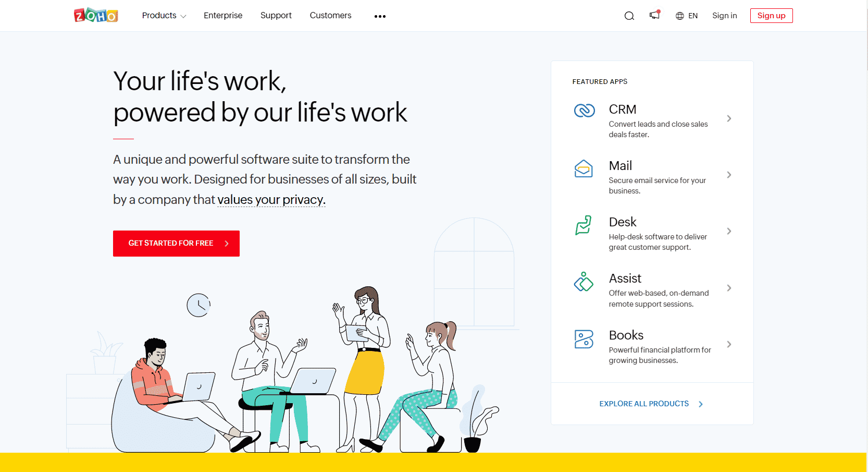Open the CRM row chevron
The image size is (868, 472).
729,118
